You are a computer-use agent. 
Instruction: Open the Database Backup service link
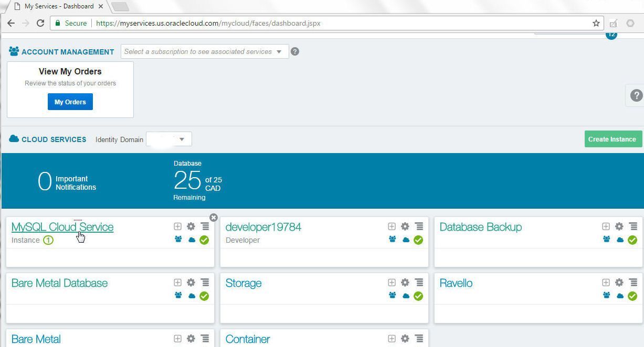coord(481,227)
